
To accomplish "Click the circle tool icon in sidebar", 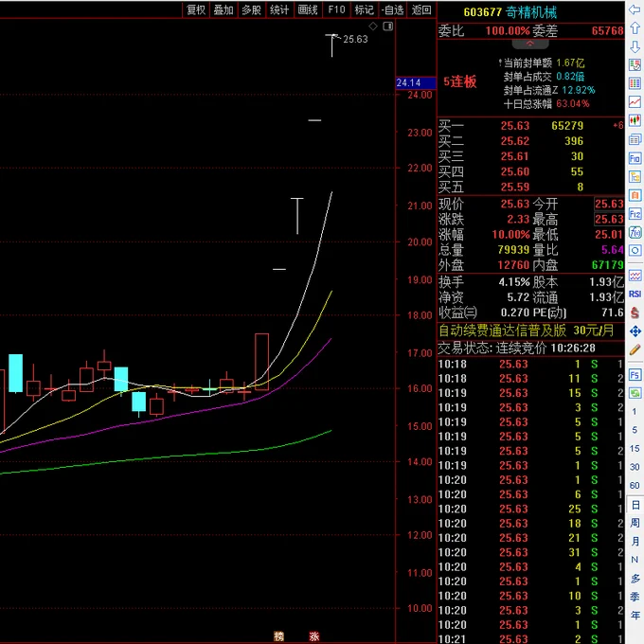I will (635, 251).
